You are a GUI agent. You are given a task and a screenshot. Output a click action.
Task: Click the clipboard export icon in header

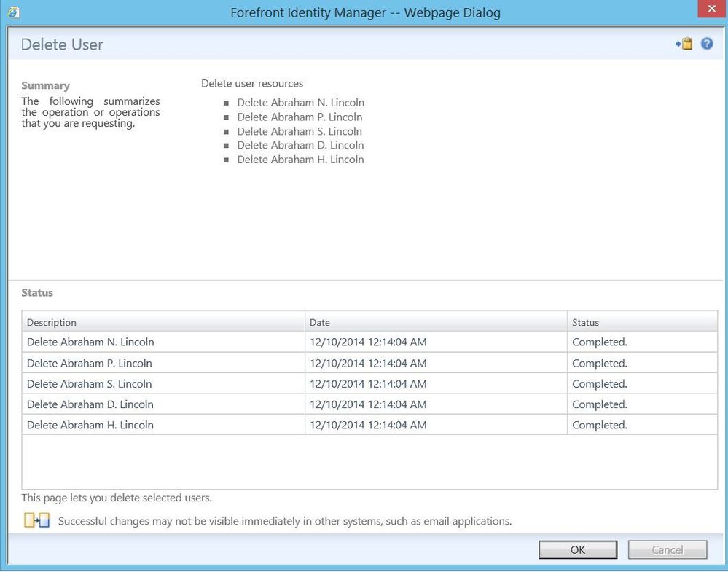(684, 44)
